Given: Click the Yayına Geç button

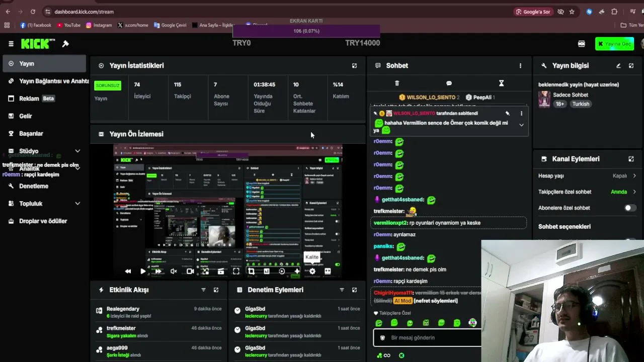Looking at the screenshot, I should click(x=614, y=44).
